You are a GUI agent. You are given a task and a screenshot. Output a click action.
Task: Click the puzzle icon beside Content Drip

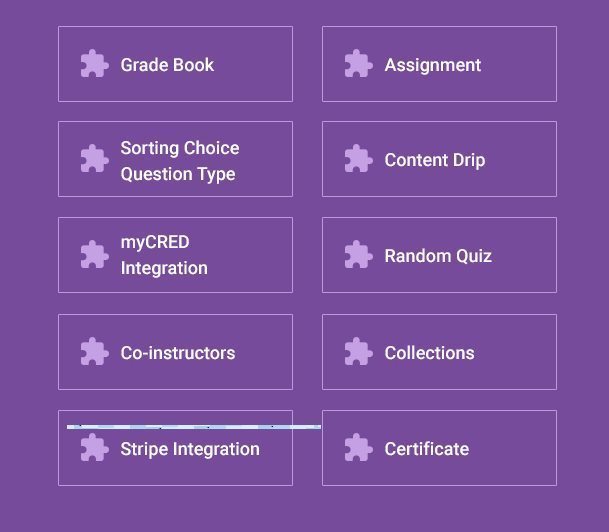click(x=358, y=159)
